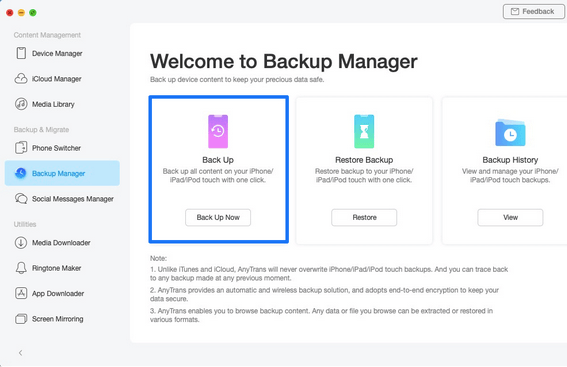Click the 'Back up device content' subtitle
The image size is (567, 367).
tap(237, 80)
